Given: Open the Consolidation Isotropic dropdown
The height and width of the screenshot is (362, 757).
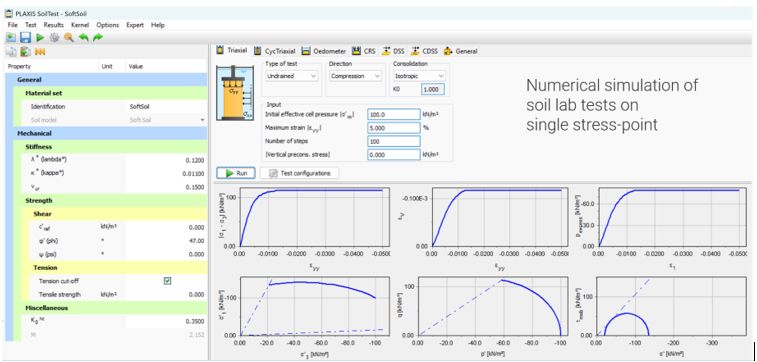Looking at the screenshot, I should point(419,76).
